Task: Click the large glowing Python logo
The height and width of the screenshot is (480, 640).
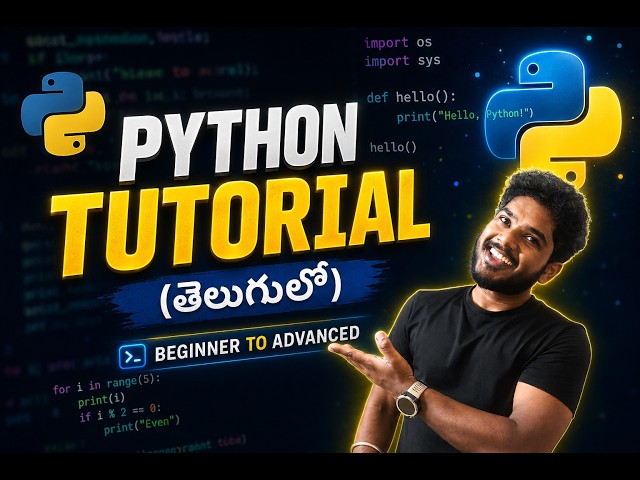Action: pos(555,118)
